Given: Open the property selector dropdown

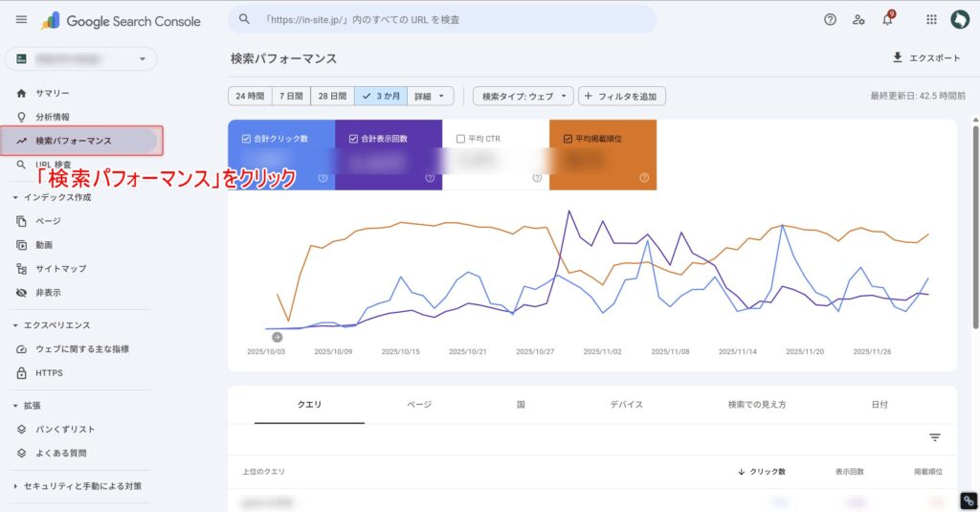Looking at the screenshot, I should pos(81,58).
